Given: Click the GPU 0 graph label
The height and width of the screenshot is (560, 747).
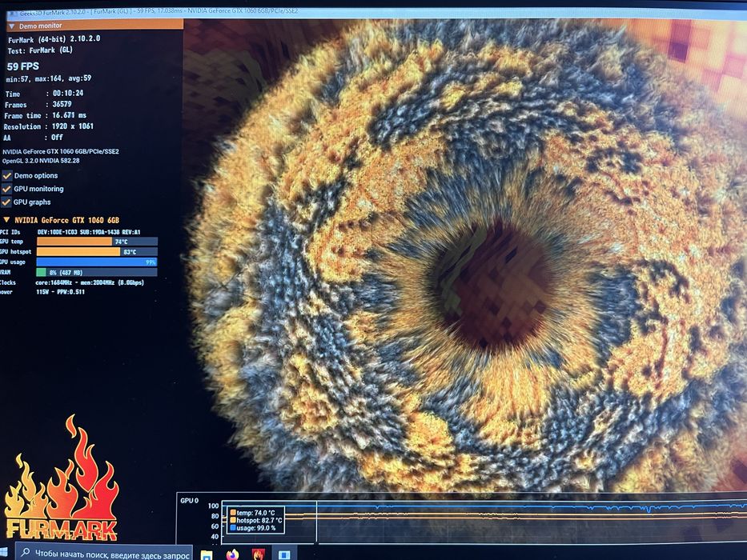Looking at the screenshot, I should pyautogui.click(x=189, y=501).
